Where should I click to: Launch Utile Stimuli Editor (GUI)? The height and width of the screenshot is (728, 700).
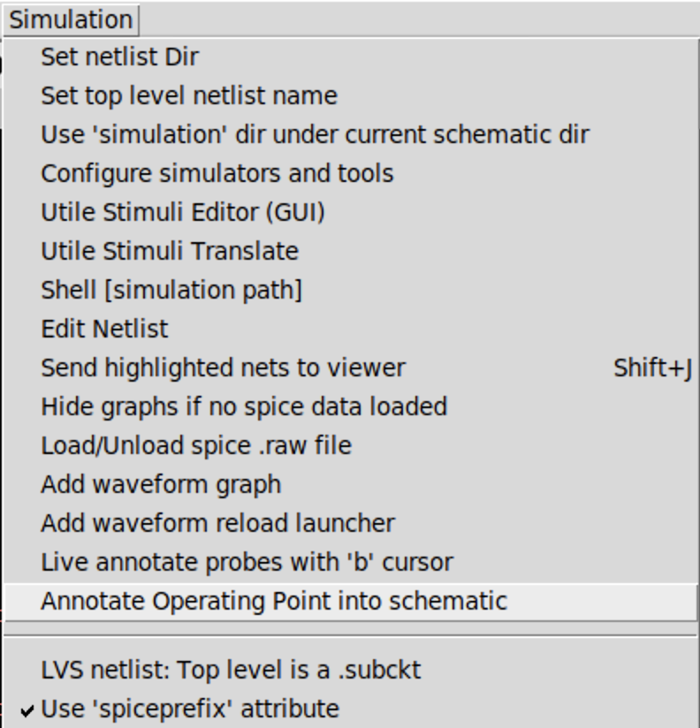pyautogui.click(x=351, y=212)
